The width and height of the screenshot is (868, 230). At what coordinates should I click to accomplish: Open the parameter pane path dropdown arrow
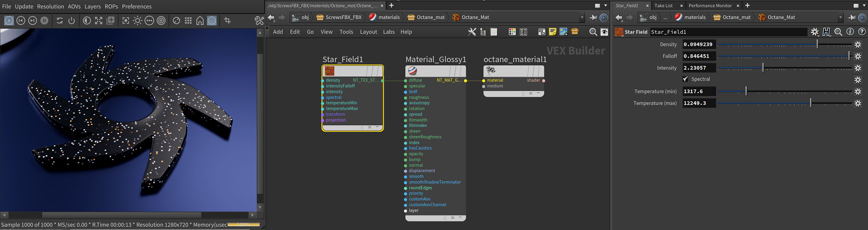[840, 17]
